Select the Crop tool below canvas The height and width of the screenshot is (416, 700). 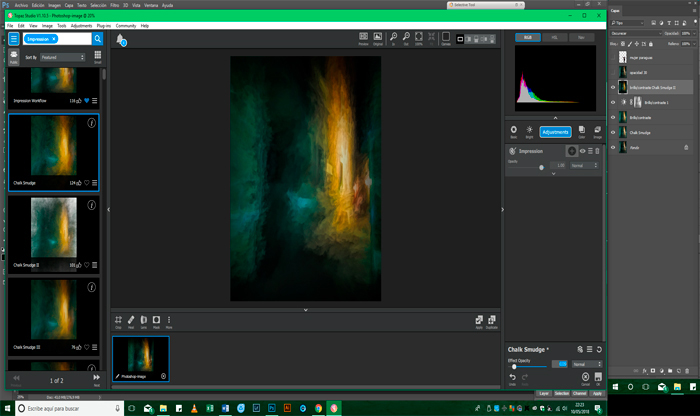click(118, 320)
